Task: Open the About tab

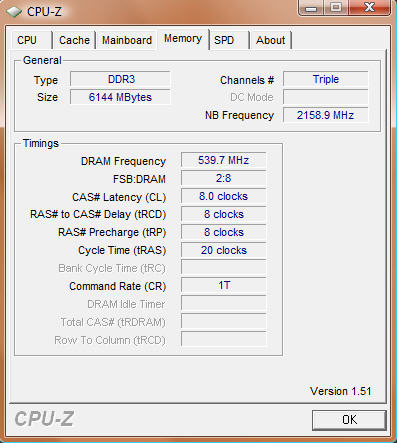Action: (270, 40)
